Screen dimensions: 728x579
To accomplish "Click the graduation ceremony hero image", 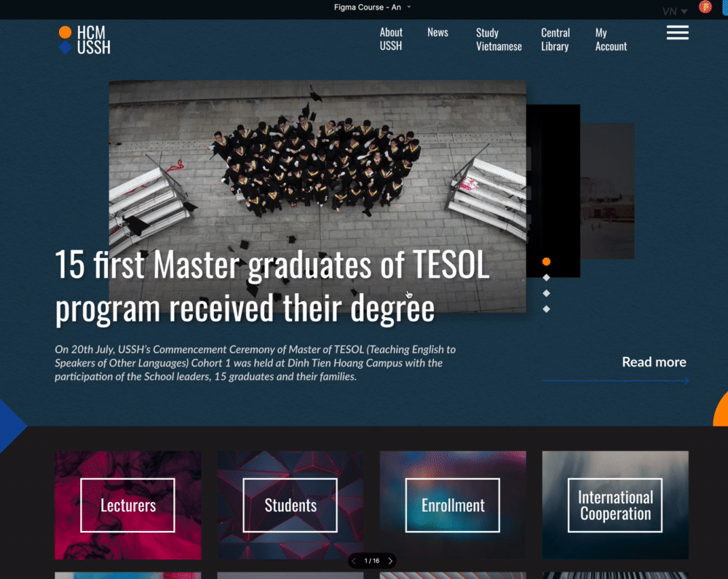I will click(x=317, y=167).
